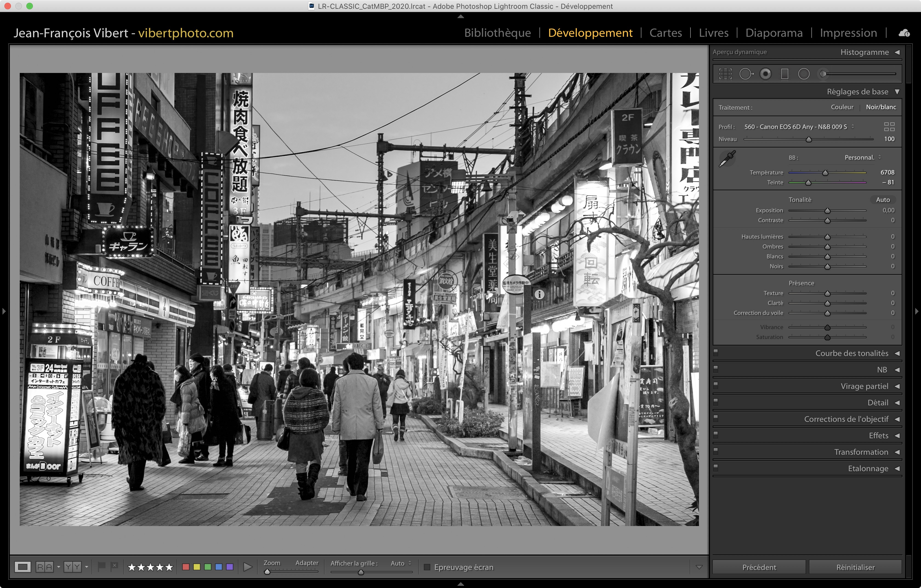Click the cloud sync status icon

coord(904,33)
